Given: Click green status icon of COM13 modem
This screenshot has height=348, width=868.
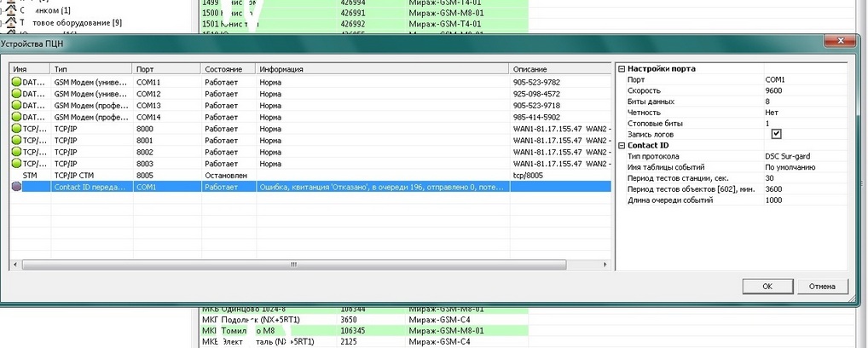Looking at the screenshot, I should (16, 106).
